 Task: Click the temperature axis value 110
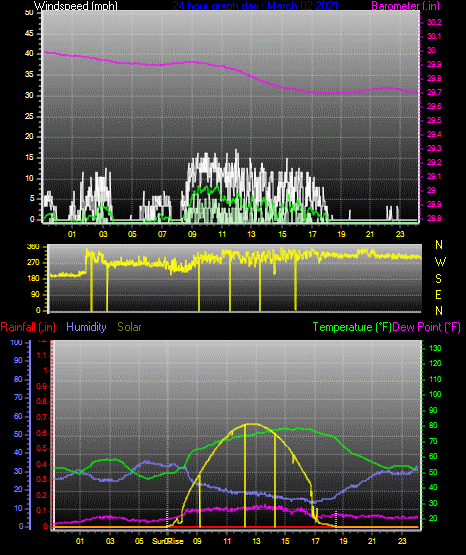pyautogui.click(x=435, y=379)
